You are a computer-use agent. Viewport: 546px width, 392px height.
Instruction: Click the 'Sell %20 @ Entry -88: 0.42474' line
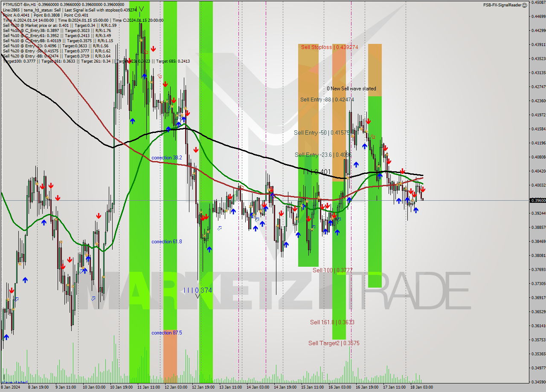pos(56,56)
